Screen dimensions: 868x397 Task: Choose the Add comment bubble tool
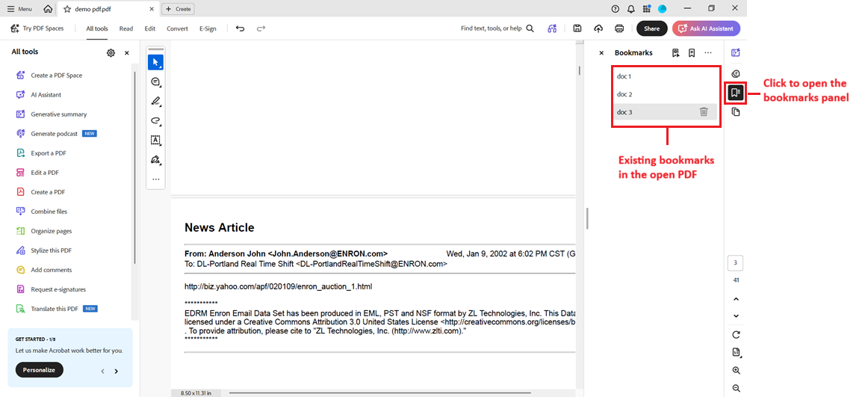click(x=155, y=82)
